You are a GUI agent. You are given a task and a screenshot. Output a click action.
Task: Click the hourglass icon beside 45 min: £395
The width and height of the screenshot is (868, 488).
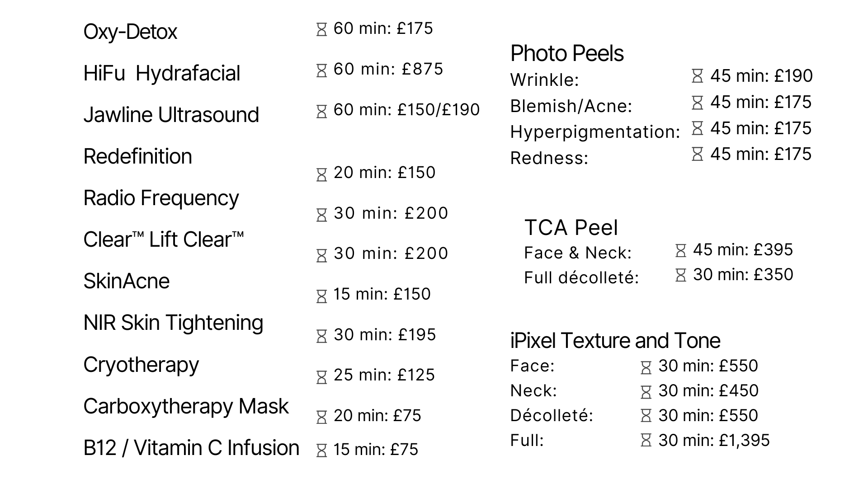681,251
